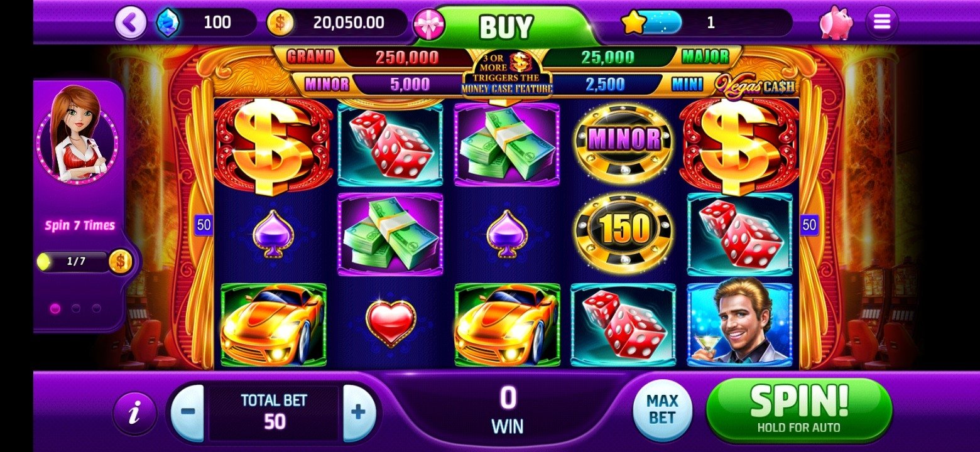Select the third page dot in side panel
980x452 pixels.
96,308
